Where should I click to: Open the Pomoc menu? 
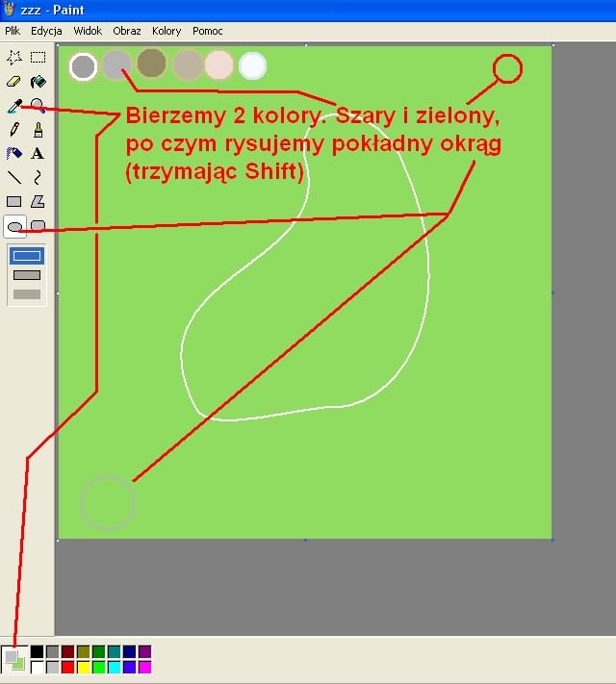pos(207,31)
